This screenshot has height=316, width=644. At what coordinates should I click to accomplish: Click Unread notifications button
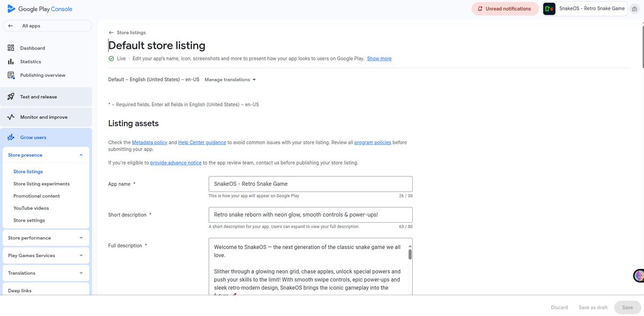click(x=505, y=9)
